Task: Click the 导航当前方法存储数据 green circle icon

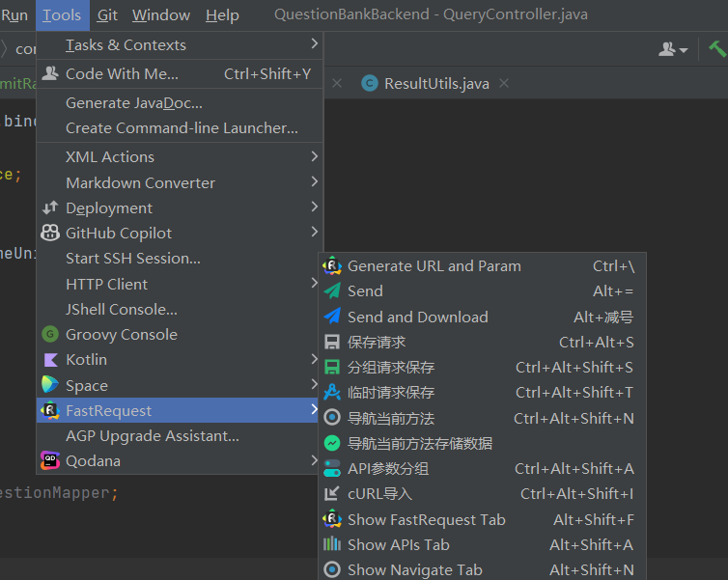Action: click(332, 443)
